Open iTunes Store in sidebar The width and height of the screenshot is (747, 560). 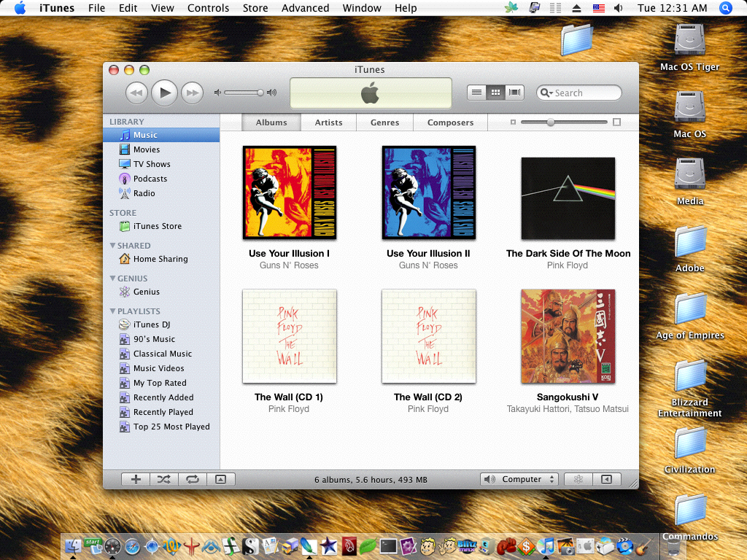(157, 226)
